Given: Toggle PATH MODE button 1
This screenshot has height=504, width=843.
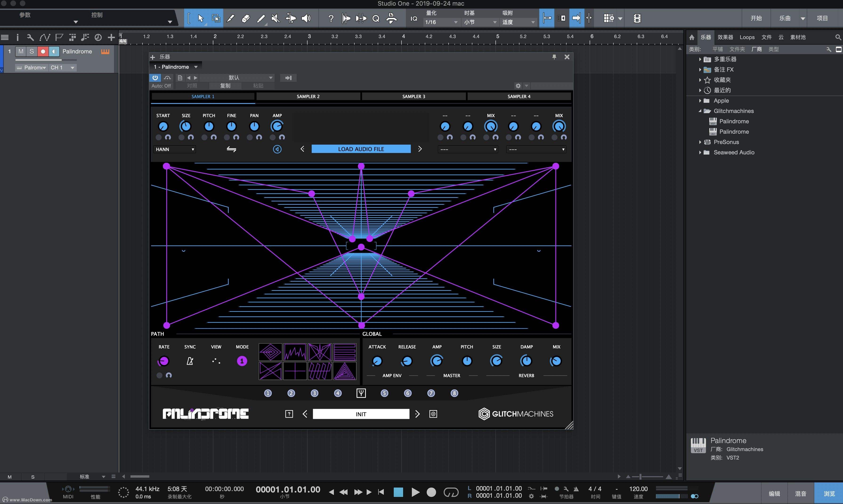Looking at the screenshot, I should coord(242,361).
